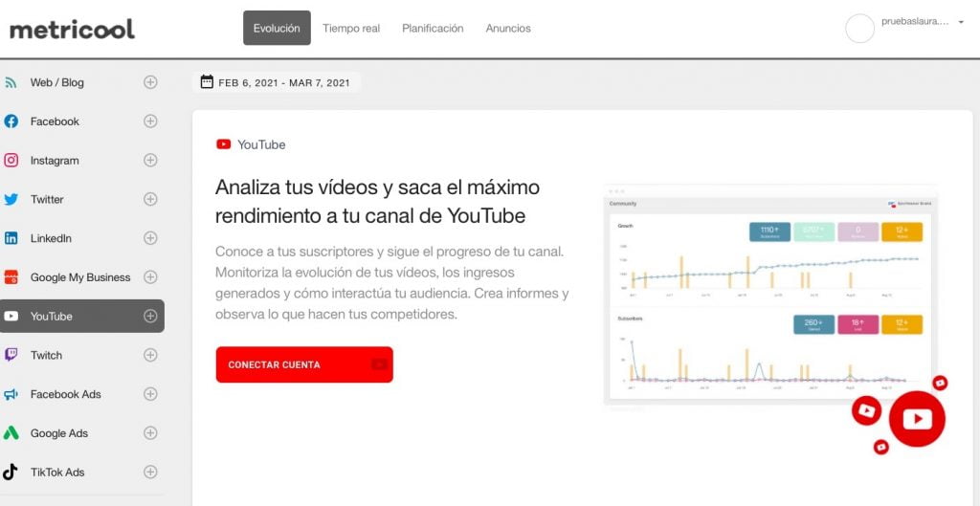980x506 pixels.
Task: Open the account dropdown arrow
Action: 961,22
